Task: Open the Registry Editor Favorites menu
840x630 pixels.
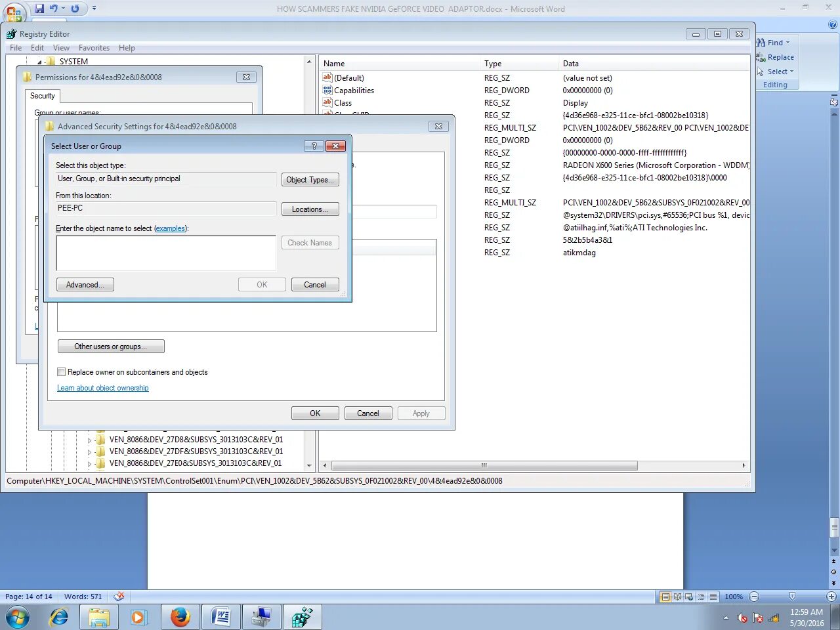Action: pos(94,48)
